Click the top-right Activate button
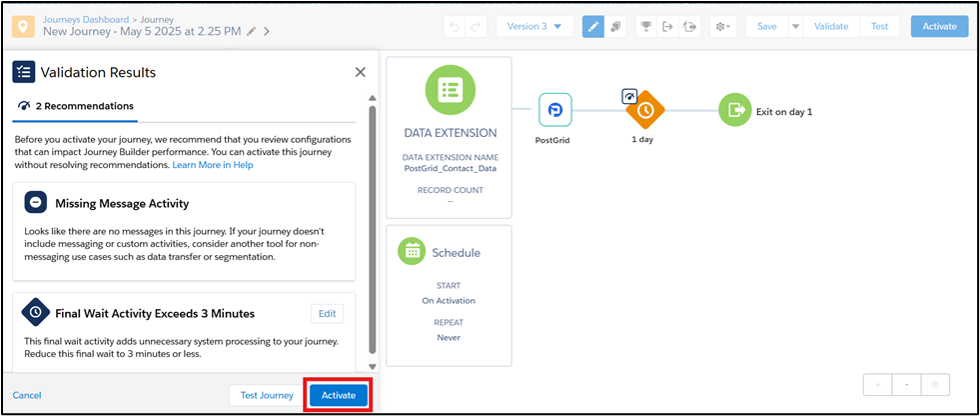980x416 pixels. pos(939,27)
